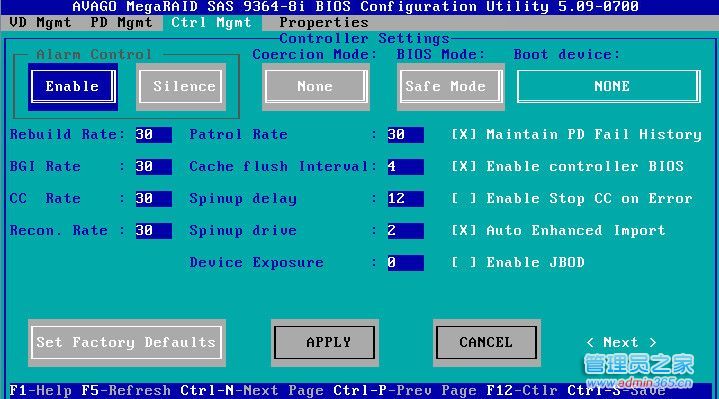Toggle Auto Enhanced Import checkbox
The height and width of the screenshot is (399, 719).
point(464,231)
